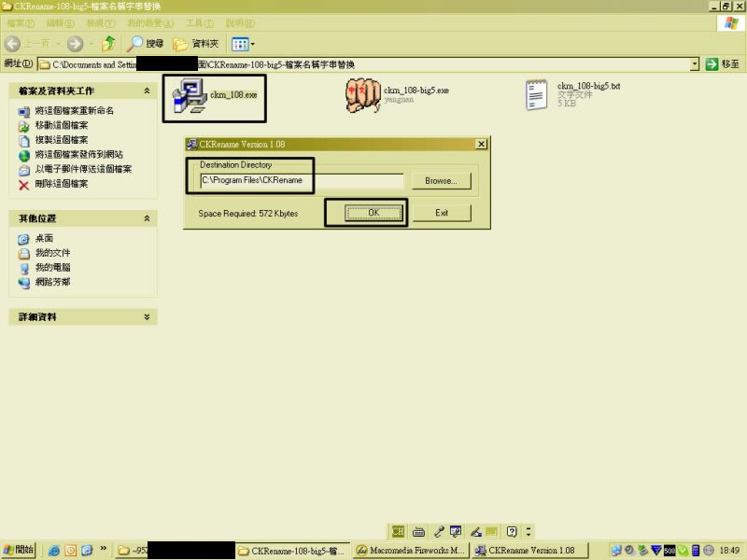Expand the 詳細資料 panel
Image resolution: width=747 pixels, height=560 pixels.
(147, 316)
